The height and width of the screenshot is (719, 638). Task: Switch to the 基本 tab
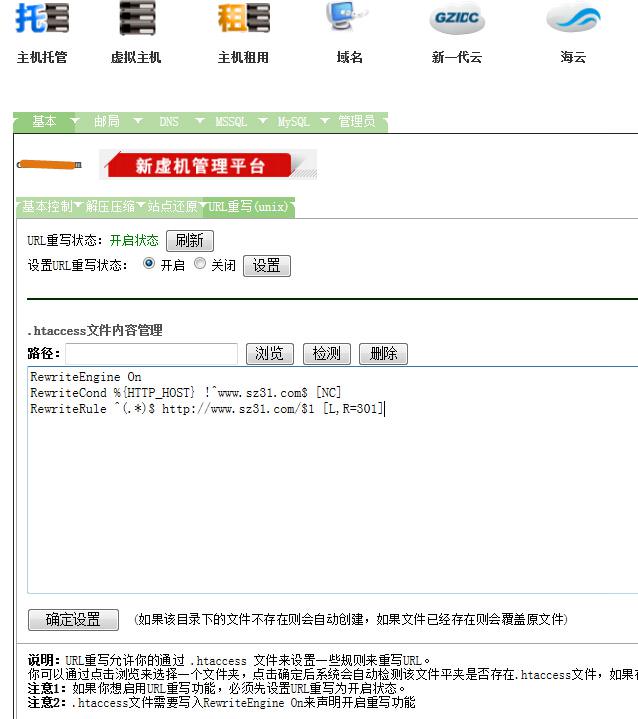[x=44, y=122]
